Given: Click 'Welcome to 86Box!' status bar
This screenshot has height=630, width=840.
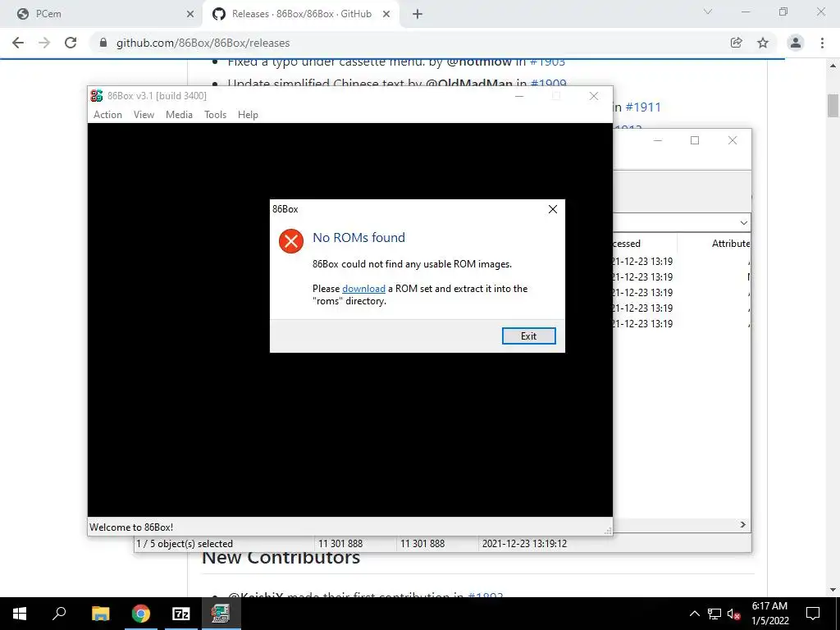Looking at the screenshot, I should (131, 527).
